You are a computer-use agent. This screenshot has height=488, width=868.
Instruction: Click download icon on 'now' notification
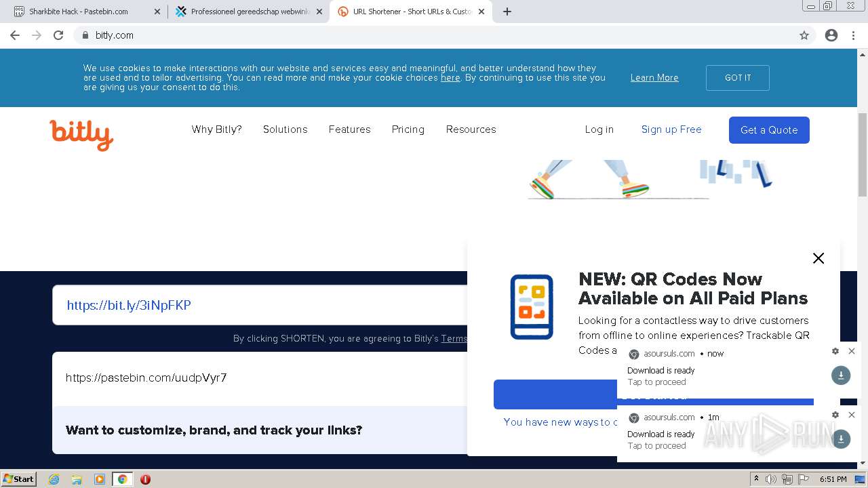click(x=841, y=375)
